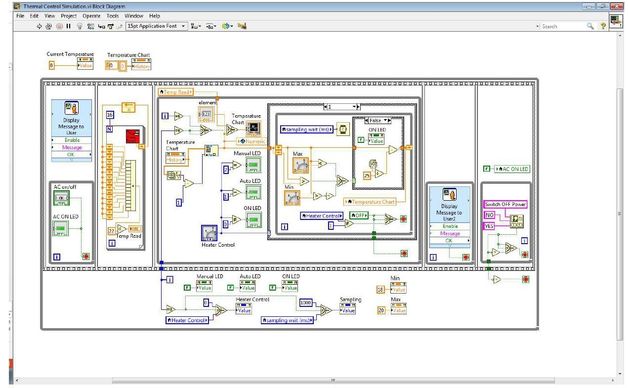Select Current Temperature Value property node
Image resolution: width=628 pixels, height=388 pixels.
(x=85, y=63)
